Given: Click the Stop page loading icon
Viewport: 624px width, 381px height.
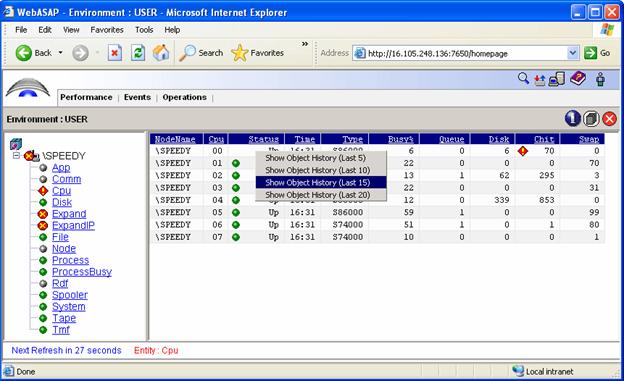Looking at the screenshot, I should pyautogui.click(x=115, y=53).
